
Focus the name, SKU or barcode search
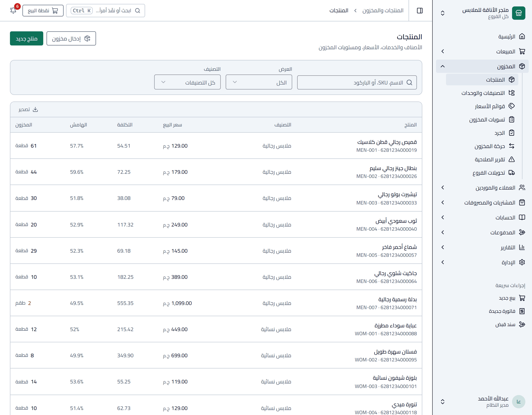pyautogui.click(x=357, y=82)
